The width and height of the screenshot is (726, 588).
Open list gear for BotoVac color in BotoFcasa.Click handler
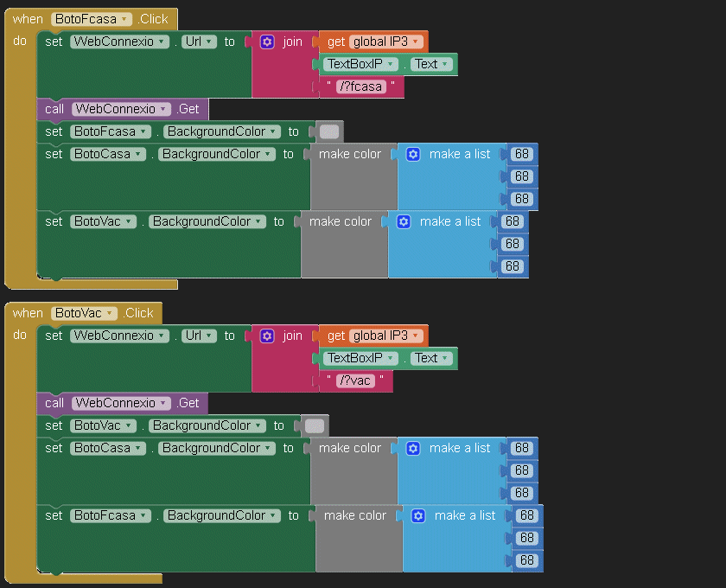point(404,221)
